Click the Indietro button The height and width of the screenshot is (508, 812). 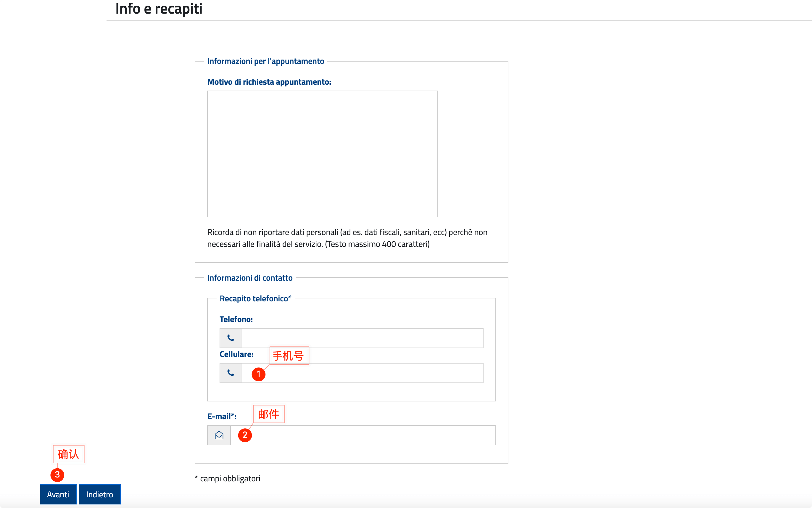click(x=99, y=494)
